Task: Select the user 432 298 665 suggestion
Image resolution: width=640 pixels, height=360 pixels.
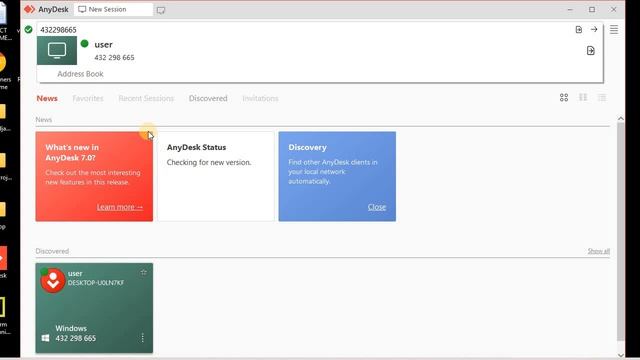Action: pyautogui.click(x=320, y=51)
